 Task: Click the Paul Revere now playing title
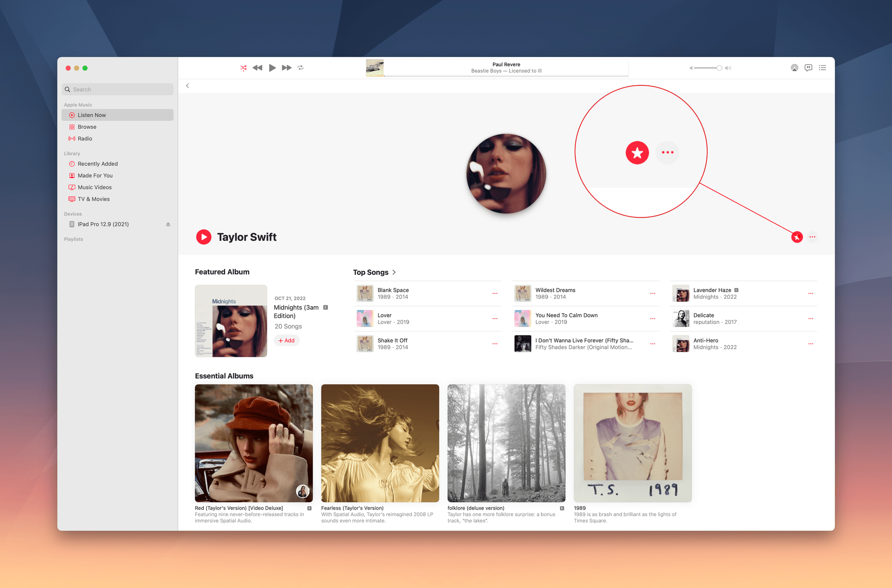tap(506, 64)
